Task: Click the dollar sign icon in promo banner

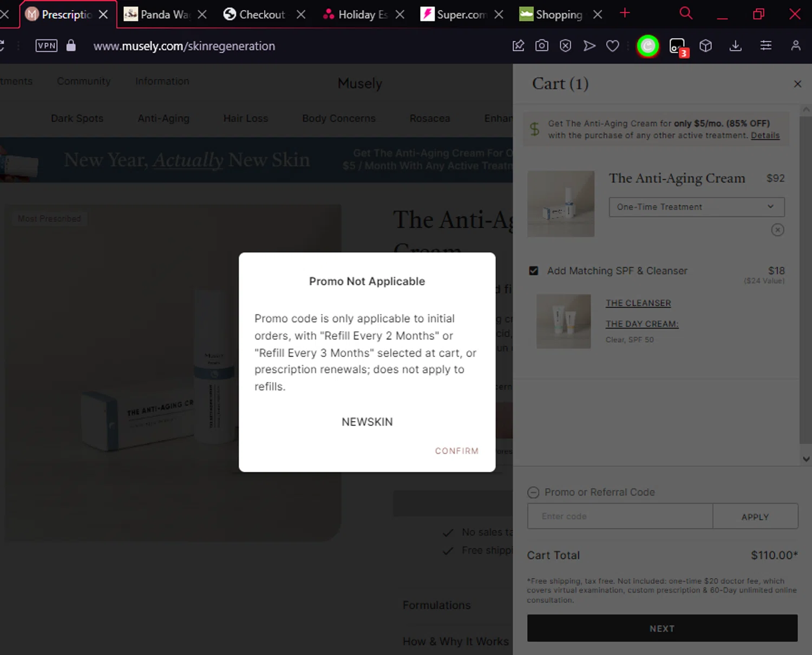Action: [534, 129]
